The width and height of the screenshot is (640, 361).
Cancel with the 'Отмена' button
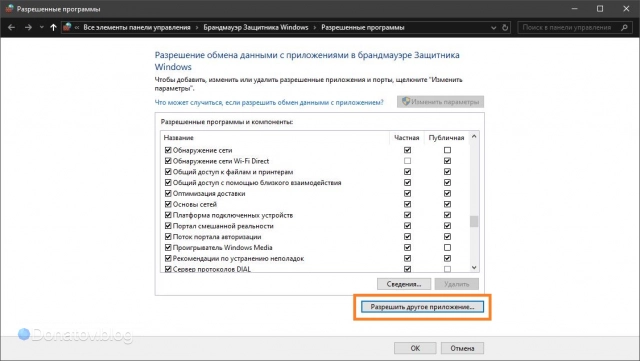[x=462, y=348]
